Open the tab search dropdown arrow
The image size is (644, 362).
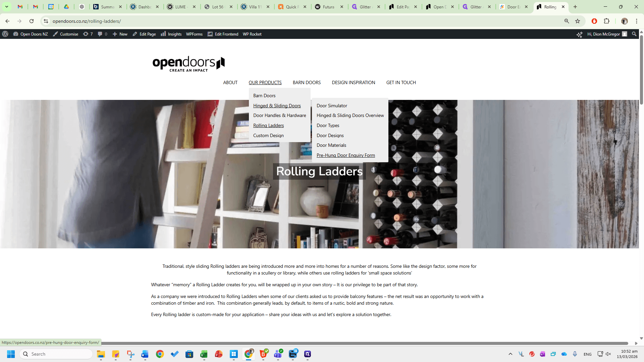pyautogui.click(x=6, y=7)
